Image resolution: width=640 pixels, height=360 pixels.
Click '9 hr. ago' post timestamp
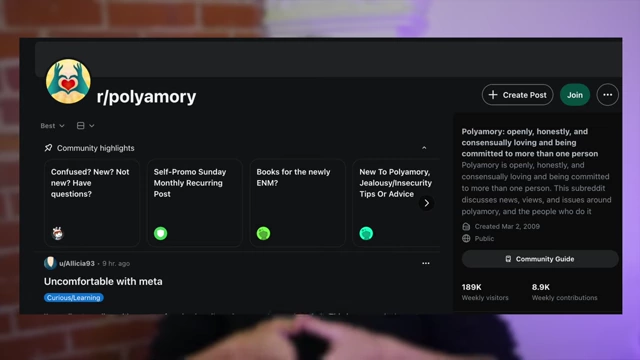click(x=116, y=263)
